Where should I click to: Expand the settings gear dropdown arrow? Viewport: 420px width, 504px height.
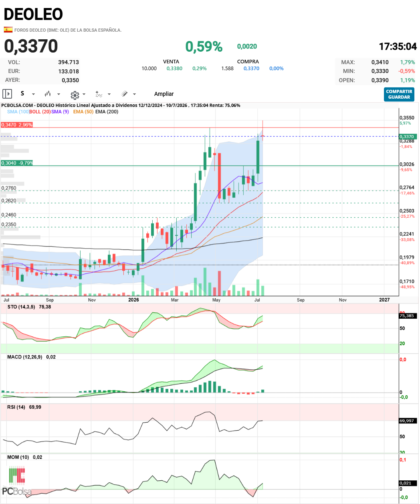pos(84,94)
